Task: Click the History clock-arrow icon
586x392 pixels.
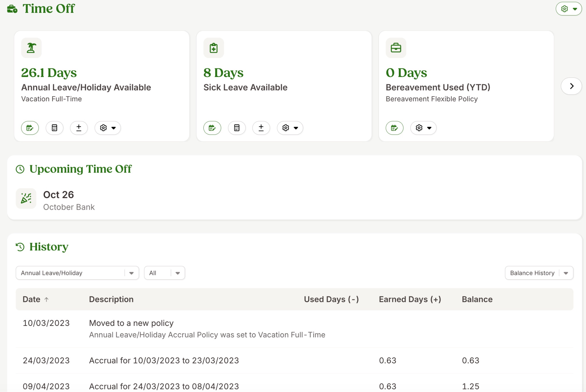Action: (x=20, y=247)
